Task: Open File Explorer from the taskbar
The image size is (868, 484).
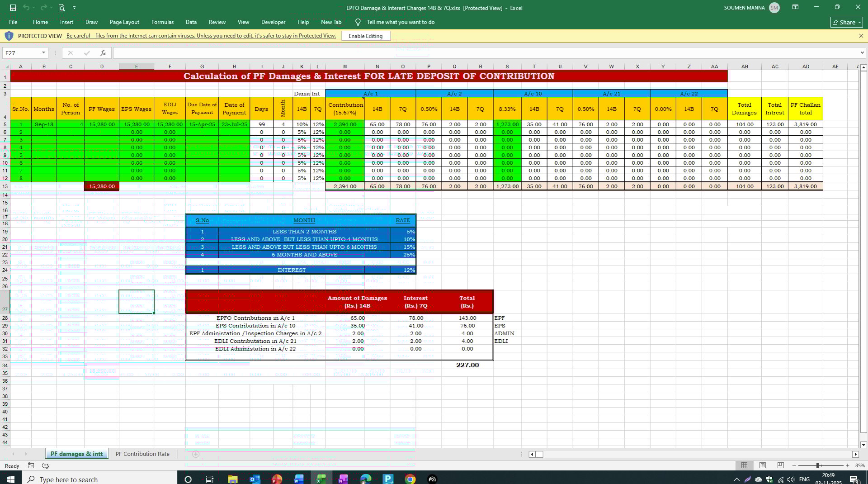Action: click(x=232, y=479)
